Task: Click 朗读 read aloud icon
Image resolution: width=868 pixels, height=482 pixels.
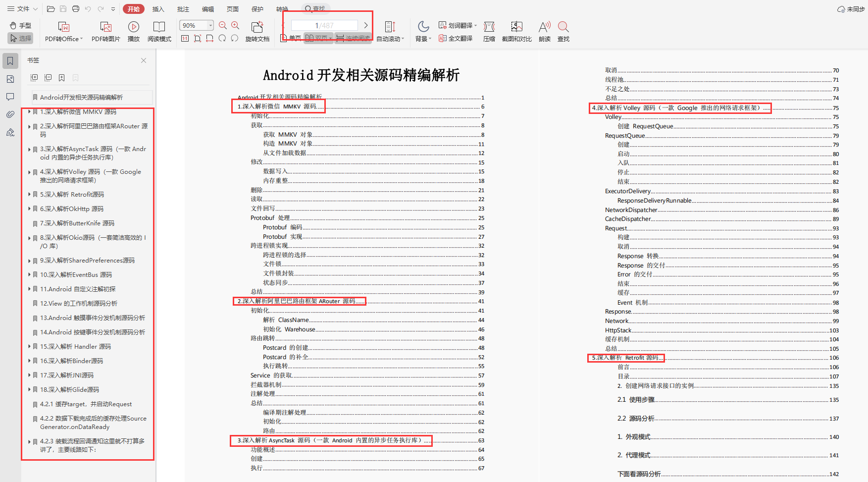Action: pos(545,32)
